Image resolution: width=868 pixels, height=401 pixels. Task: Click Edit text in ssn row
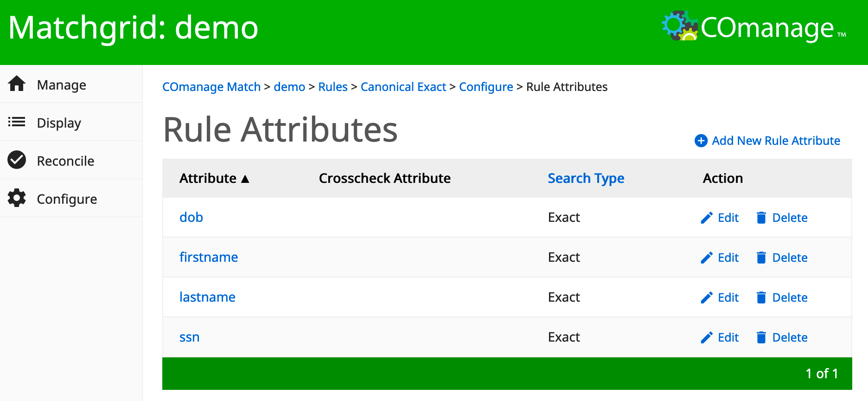click(728, 337)
